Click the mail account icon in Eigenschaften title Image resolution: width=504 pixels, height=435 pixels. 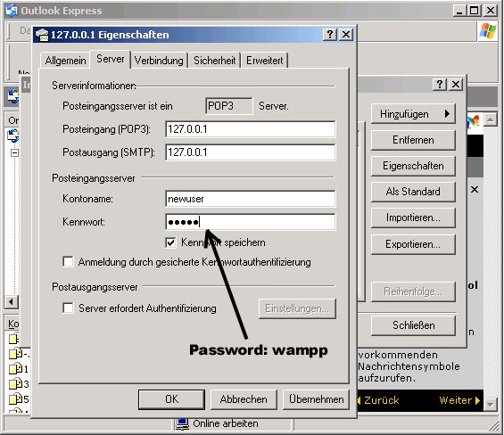tap(42, 35)
